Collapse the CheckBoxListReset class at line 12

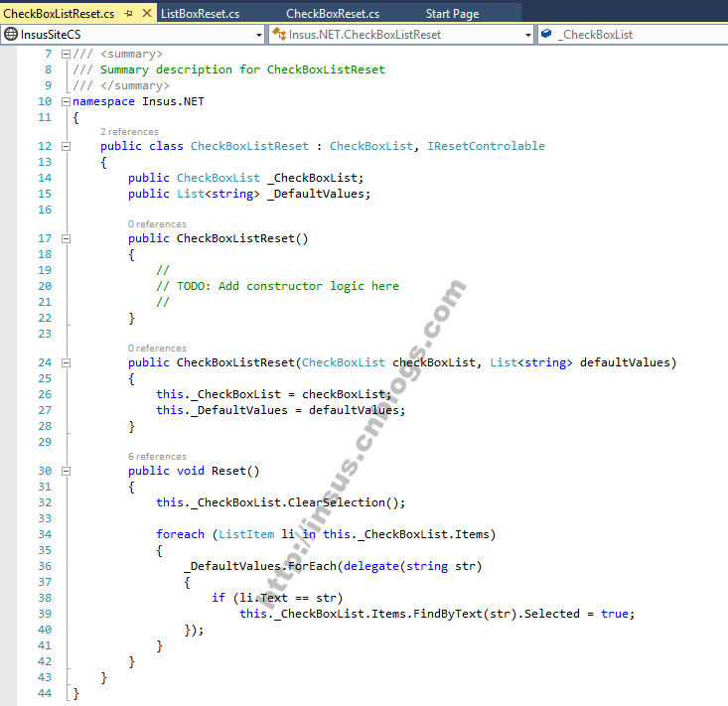[x=66, y=146]
